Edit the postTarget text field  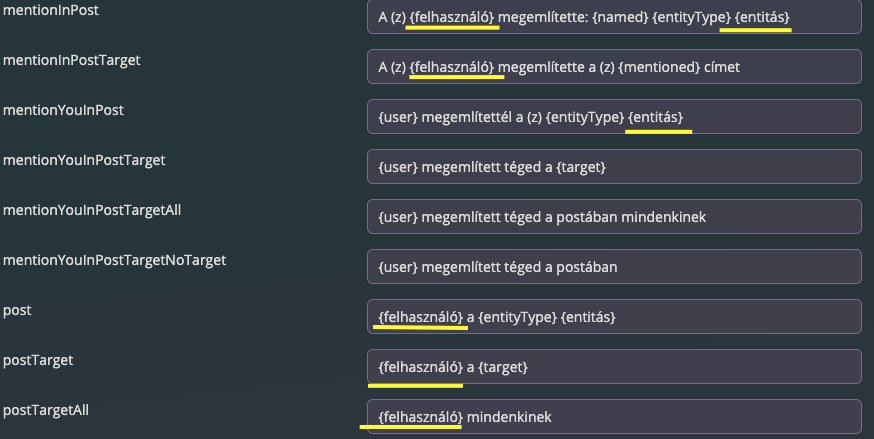(613, 367)
